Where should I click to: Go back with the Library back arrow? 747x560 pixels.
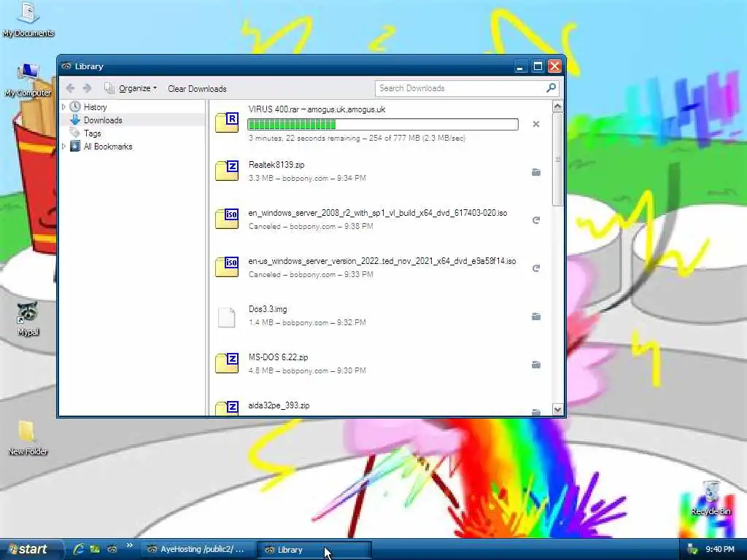[70, 88]
